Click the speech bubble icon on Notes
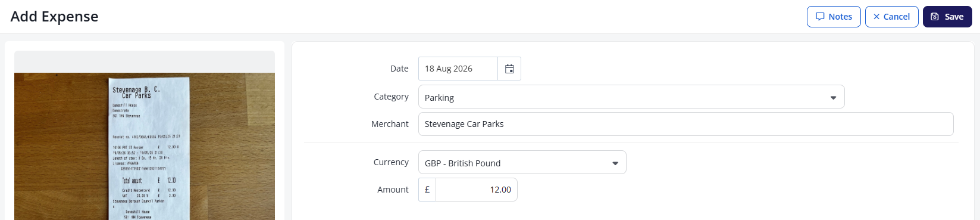Viewport: 980px width, 220px height. 820,17
